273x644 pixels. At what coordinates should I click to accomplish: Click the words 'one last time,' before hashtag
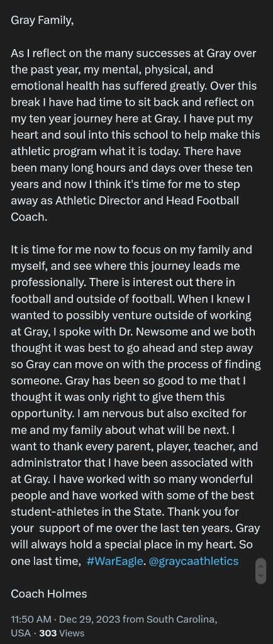tap(45, 561)
